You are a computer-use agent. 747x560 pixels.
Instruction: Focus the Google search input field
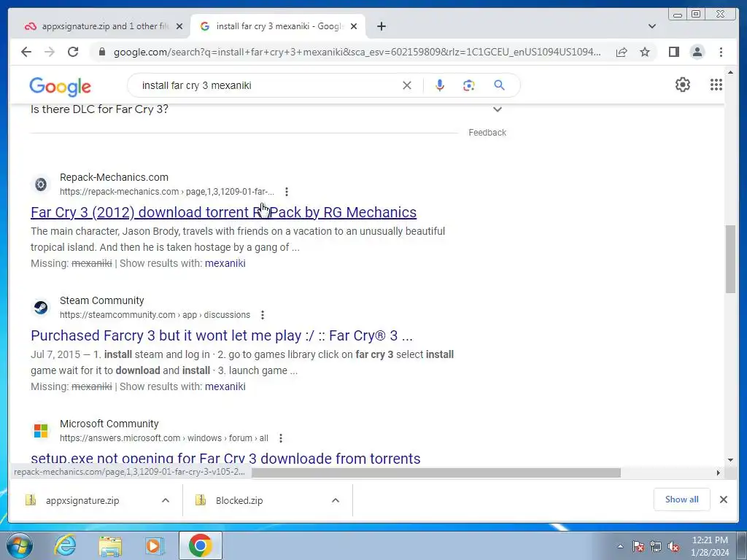267,86
